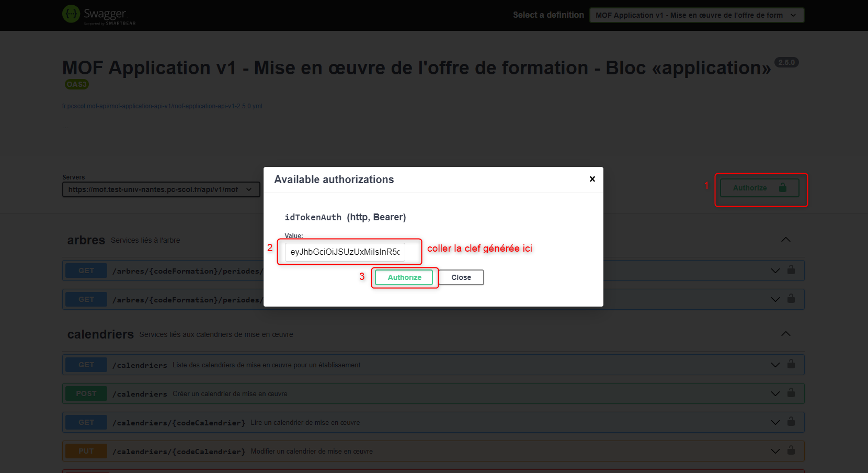868x473 pixels.
Task: Expand the PUT /calendriers/{codeCalendrier} chevron
Action: [x=775, y=451]
